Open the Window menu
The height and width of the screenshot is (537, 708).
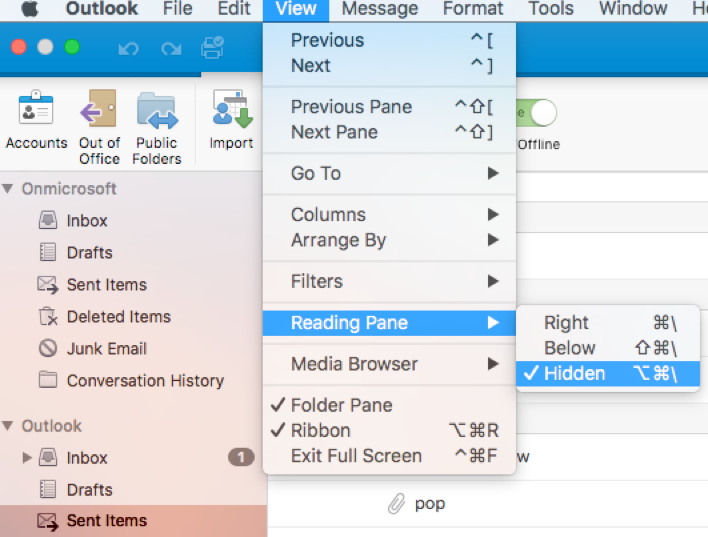(633, 9)
